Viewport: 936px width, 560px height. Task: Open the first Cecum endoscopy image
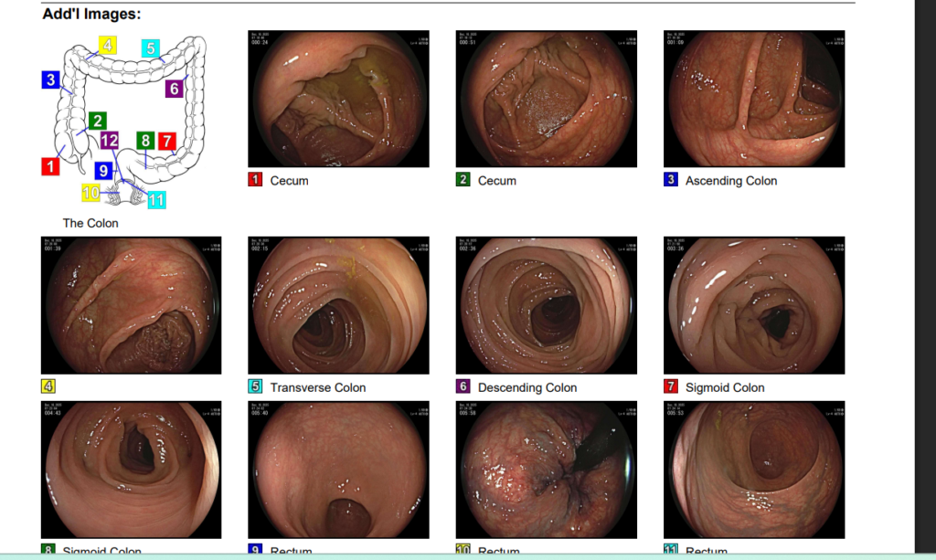coord(338,99)
